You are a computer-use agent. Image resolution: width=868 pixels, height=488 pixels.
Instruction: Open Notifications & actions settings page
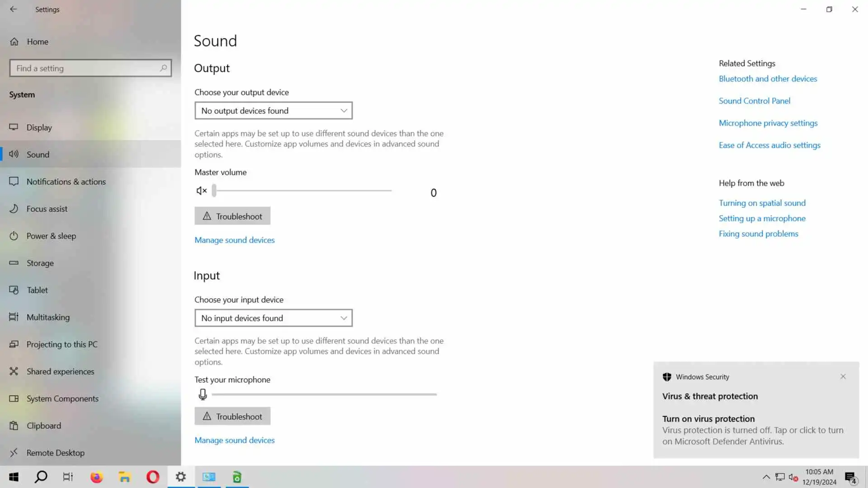pyautogui.click(x=66, y=182)
